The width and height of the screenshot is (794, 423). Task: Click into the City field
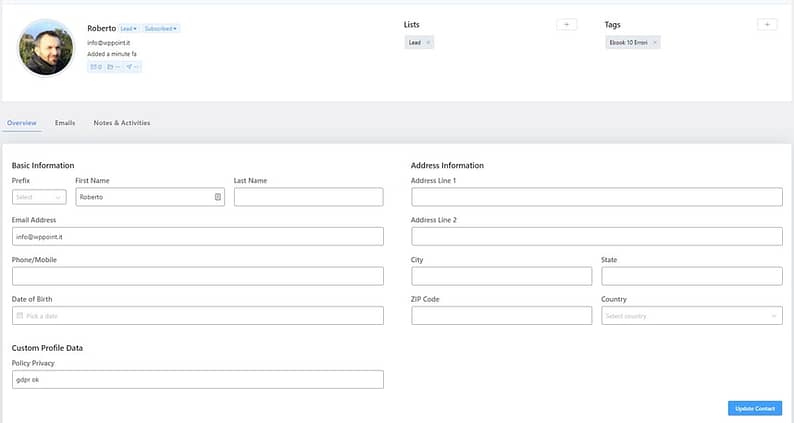[x=501, y=276]
